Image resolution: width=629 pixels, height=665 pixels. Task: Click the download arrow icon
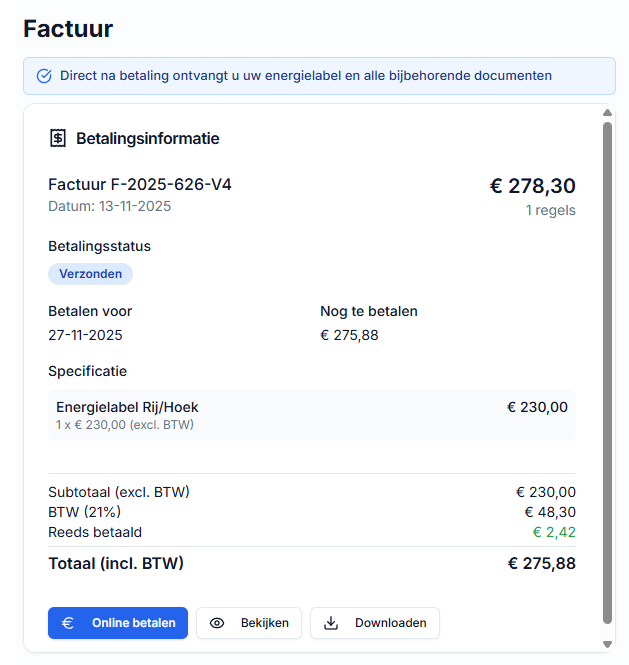click(x=331, y=623)
